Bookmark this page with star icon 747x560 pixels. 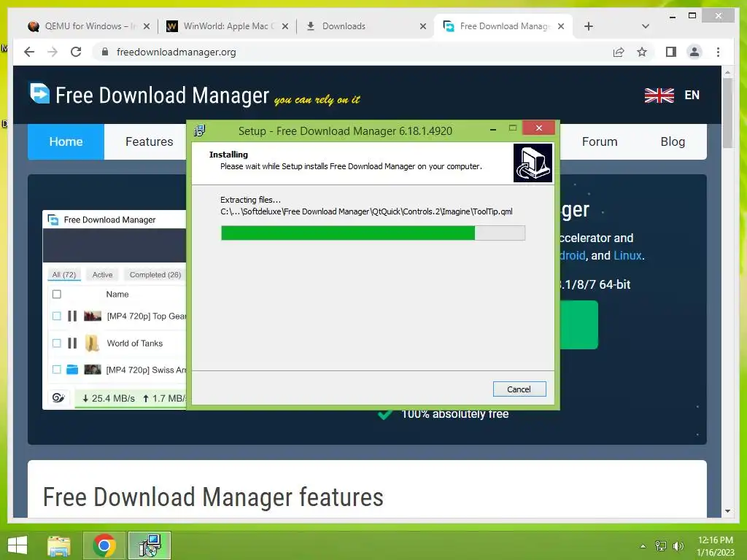(x=642, y=52)
